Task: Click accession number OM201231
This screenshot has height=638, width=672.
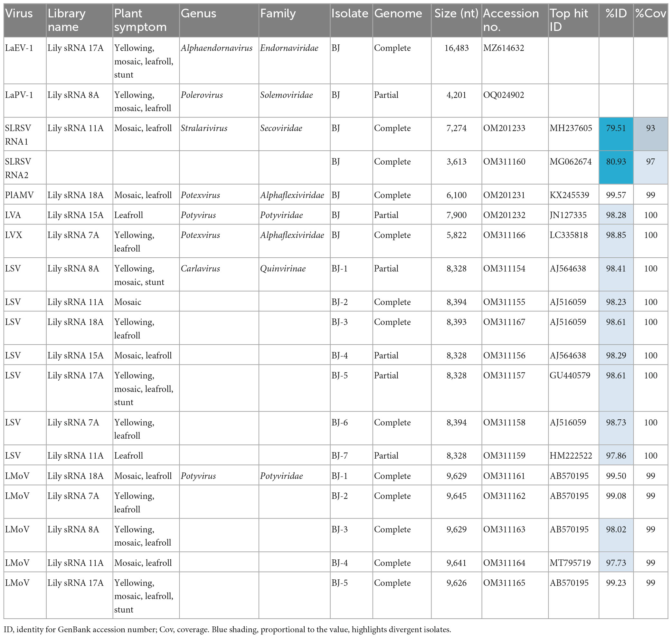Action: 504,195
